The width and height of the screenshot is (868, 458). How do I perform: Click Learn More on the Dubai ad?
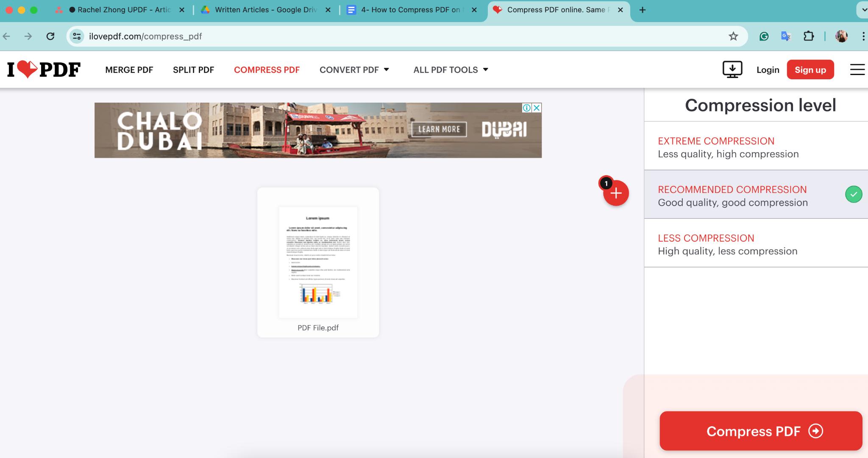[440, 129]
